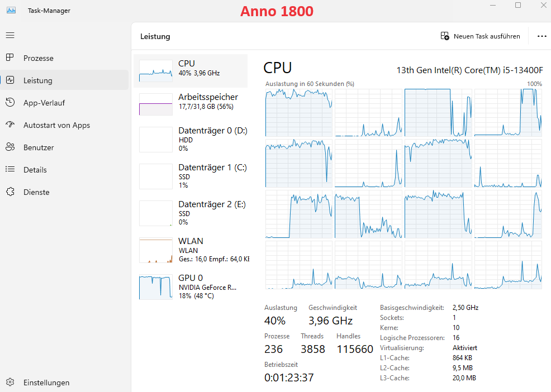551x392 pixels.
Task: Click the Benutzer users icon
Action: [x=10, y=147]
